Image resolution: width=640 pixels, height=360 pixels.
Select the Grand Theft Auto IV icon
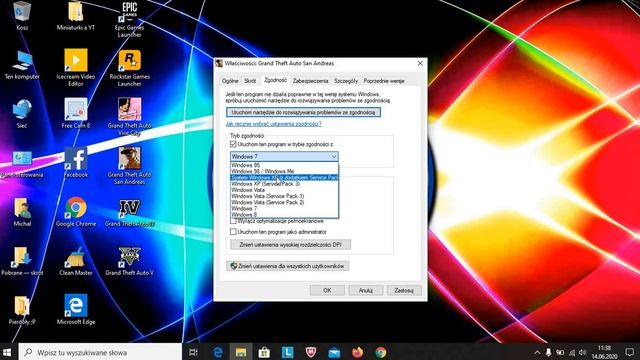[129, 213]
